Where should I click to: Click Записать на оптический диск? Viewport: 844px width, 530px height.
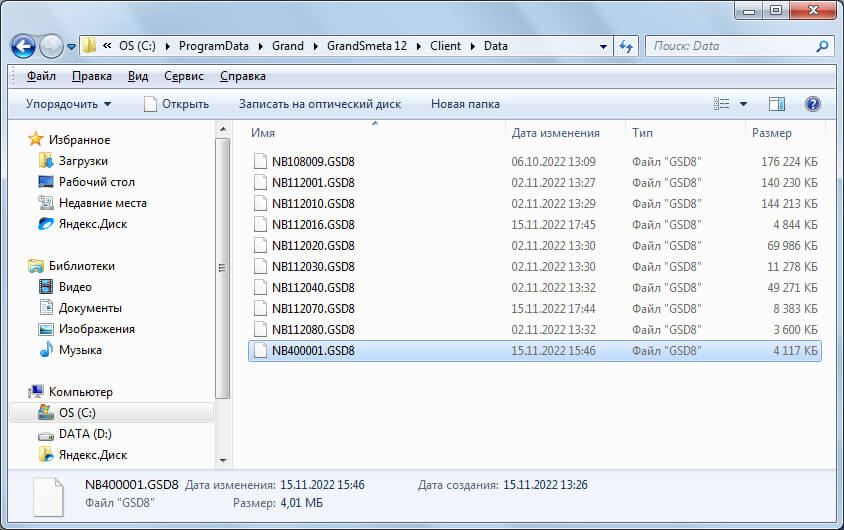tap(320, 104)
